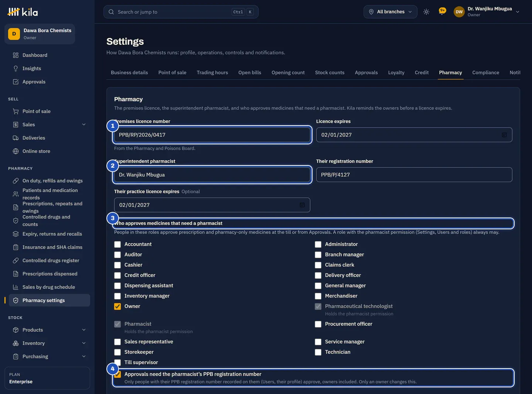Open calendar picker in Licence expires field
532x394 pixels.
pos(504,135)
